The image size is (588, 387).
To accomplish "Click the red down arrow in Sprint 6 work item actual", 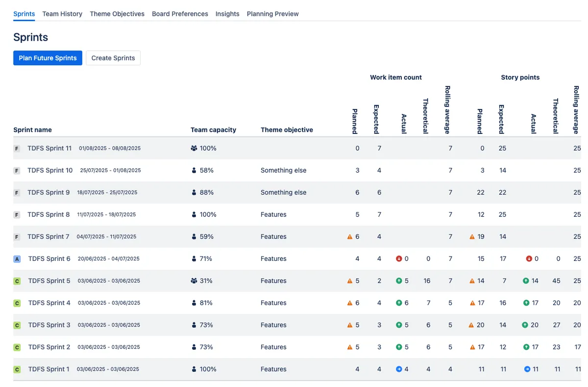I will coord(399,258).
